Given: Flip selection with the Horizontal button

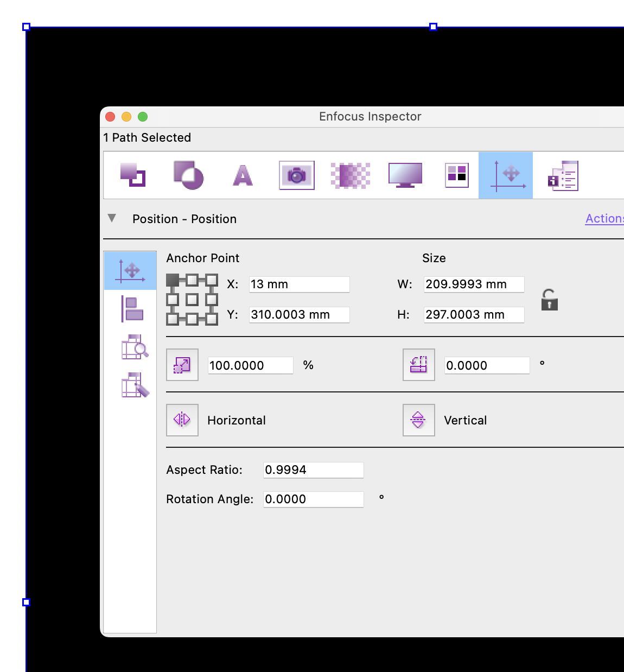Looking at the screenshot, I should coord(182,420).
